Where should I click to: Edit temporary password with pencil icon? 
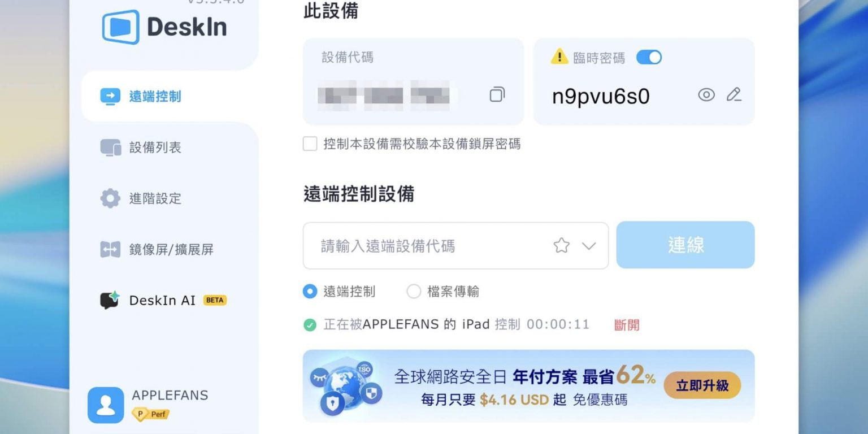(734, 95)
